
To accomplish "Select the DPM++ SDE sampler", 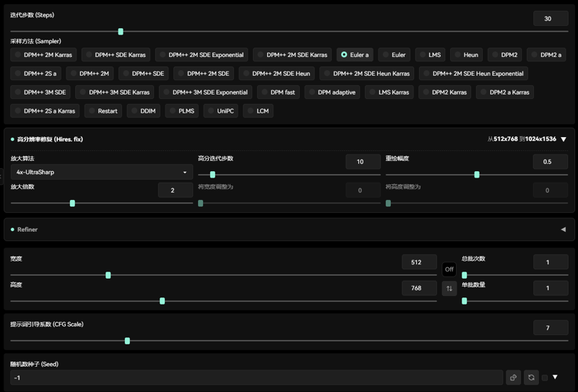I will coord(143,74).
